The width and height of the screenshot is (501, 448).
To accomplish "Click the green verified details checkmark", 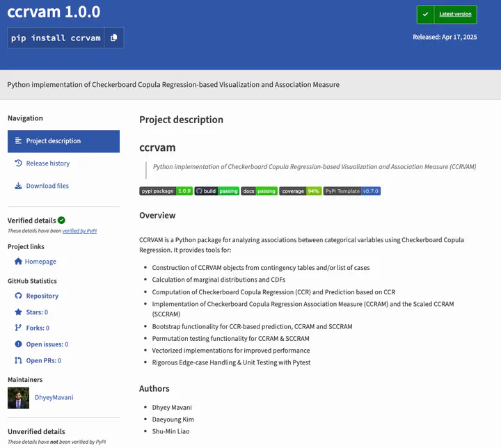I will (x=62, y=220).
